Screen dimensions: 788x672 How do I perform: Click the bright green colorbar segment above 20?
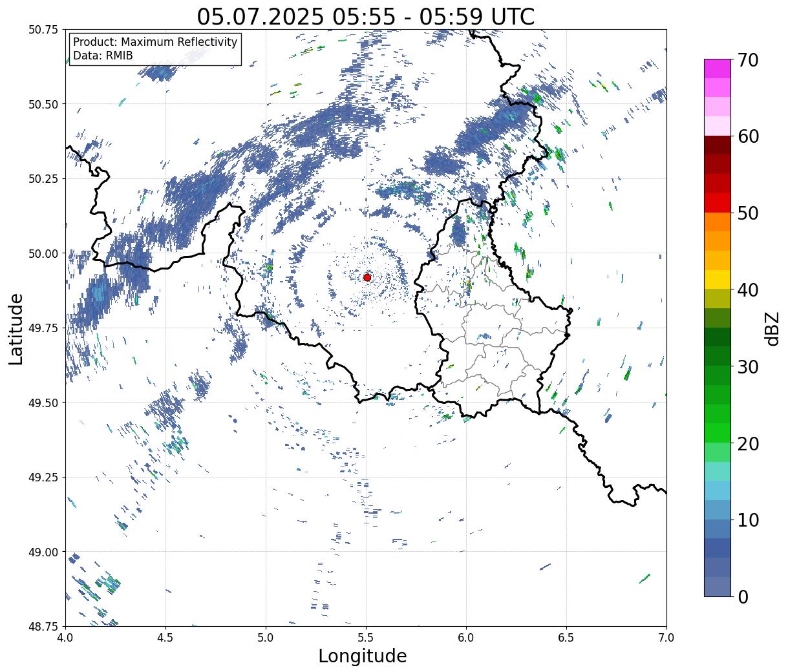(718, 433)
